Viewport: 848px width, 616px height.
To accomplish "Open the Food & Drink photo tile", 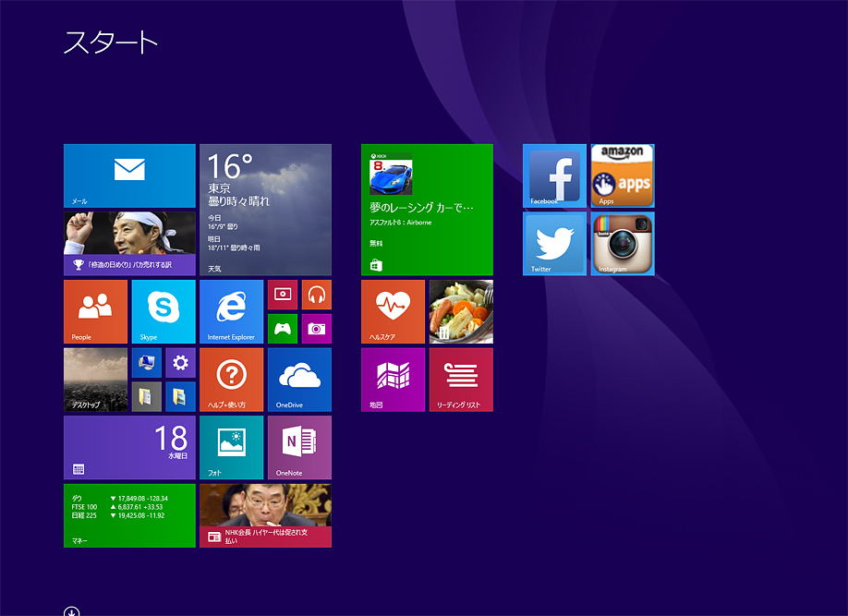I will [461, 311].
